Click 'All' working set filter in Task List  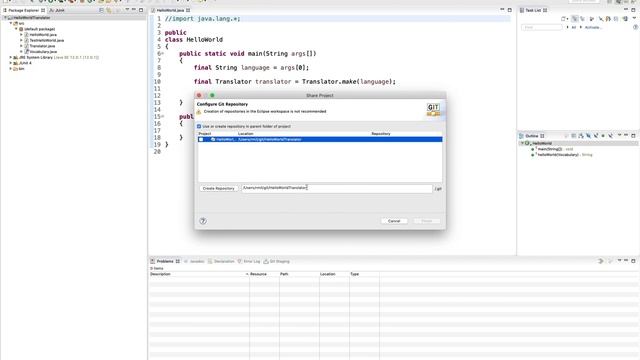coord(574,27)
